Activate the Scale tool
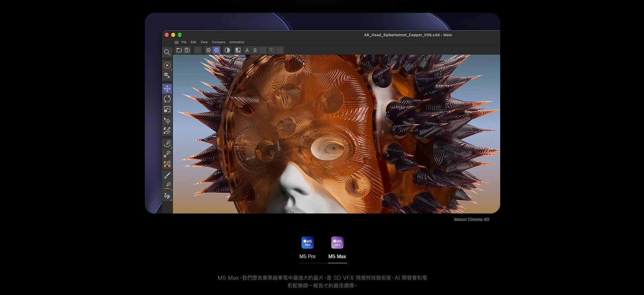This screenshot has width=644, height=295. coord(167,109)
